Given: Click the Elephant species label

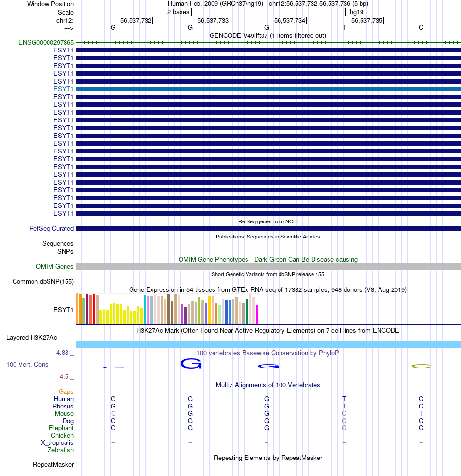Looking at the screenshot, I should click(x=61, y=428).
